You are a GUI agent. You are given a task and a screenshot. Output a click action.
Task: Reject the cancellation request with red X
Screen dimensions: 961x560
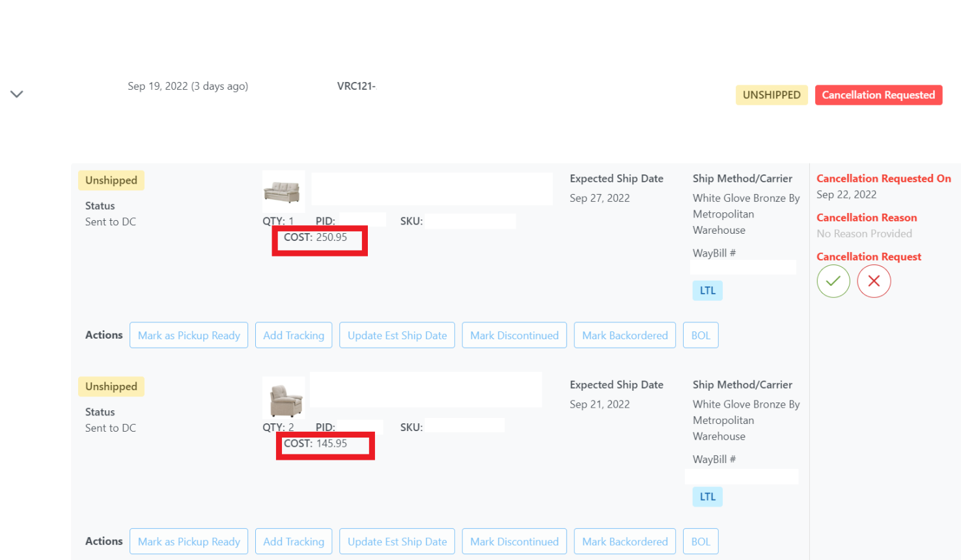[874, 281]
